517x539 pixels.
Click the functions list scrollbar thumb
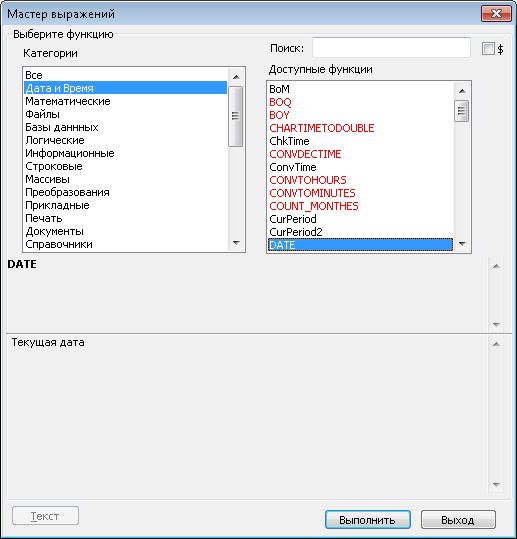462,111
